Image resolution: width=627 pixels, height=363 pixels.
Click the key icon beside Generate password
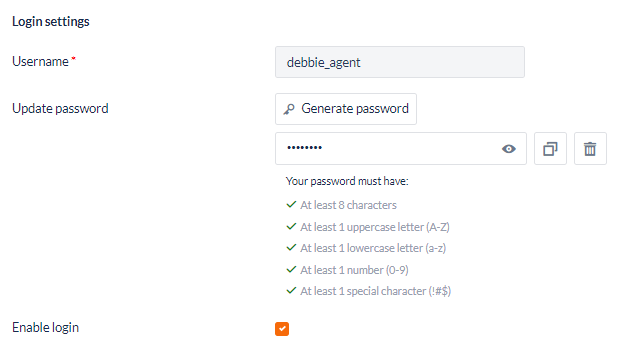289,109
